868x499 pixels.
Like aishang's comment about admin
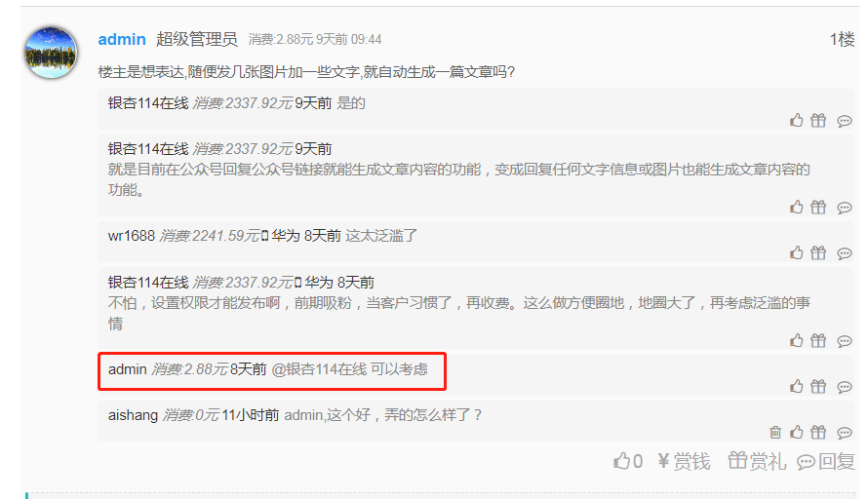pos(796,432)
